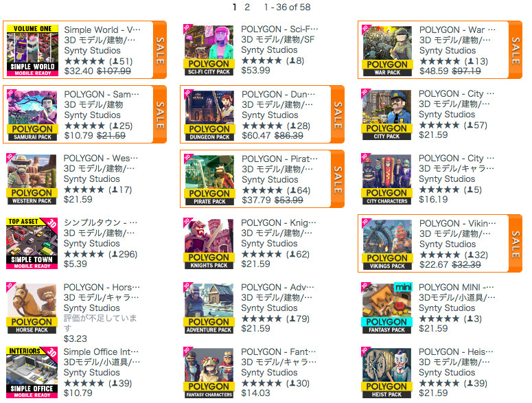Open the POLYGON Fantasy Characters thumbnail
532x403 pixels.
(209, 373)
